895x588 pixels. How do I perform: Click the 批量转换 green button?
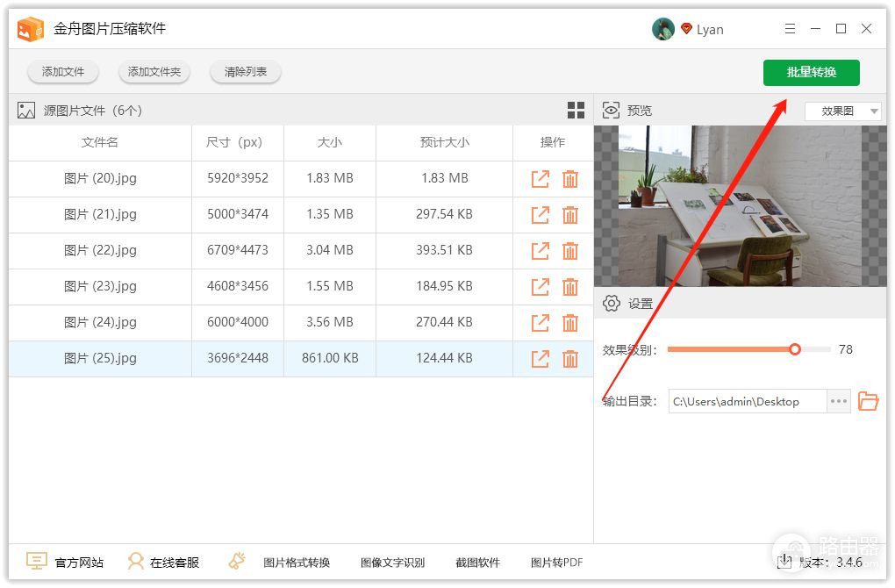coord(811,72)
